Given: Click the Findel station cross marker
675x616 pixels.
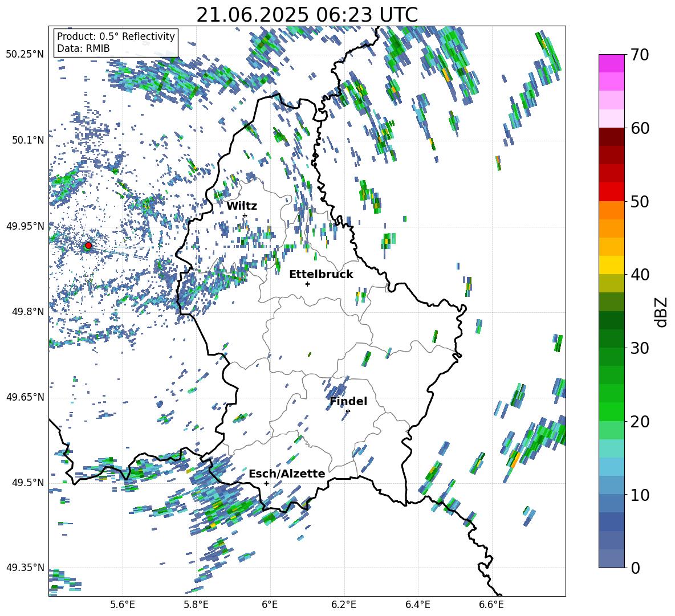Looking at the screenshot, I should [348, 411].
